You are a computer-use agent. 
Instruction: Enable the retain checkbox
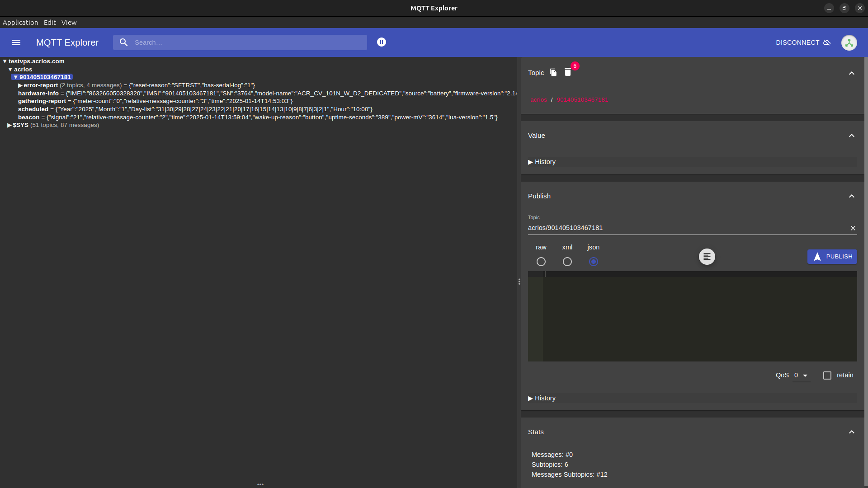827,375
